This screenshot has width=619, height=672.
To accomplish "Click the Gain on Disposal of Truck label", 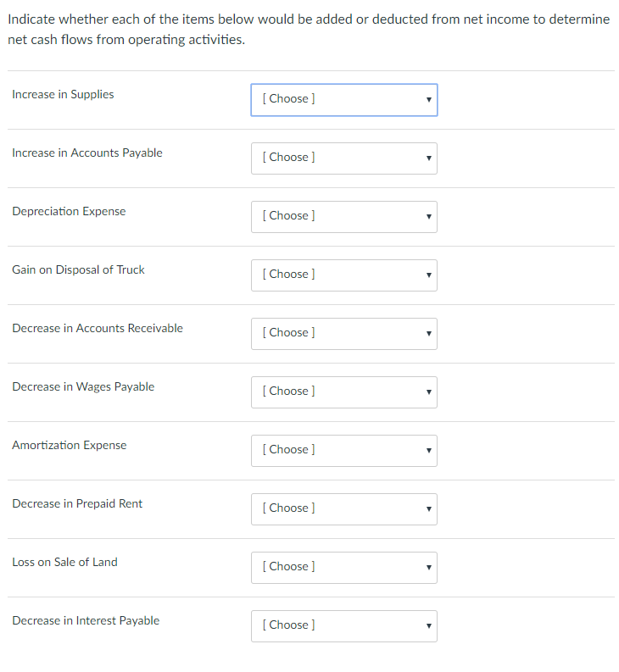I will click(78, 269).
